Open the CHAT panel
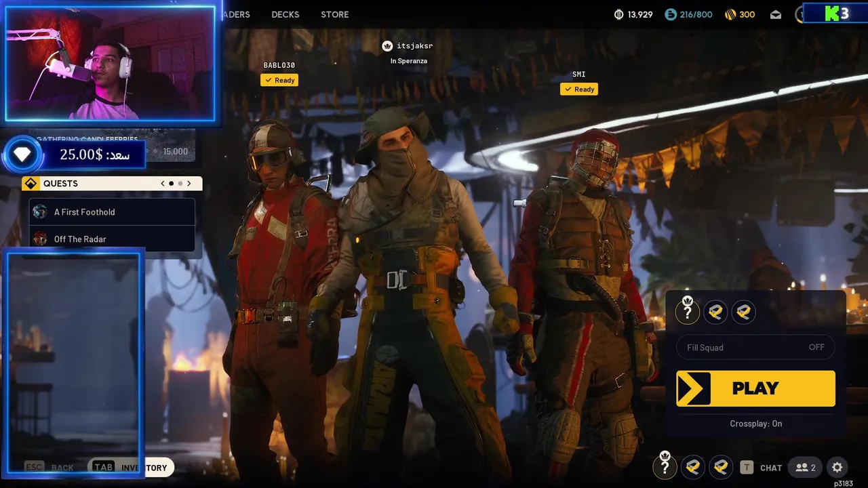Screen dimensions: 868x488 (x=771, y=468)
